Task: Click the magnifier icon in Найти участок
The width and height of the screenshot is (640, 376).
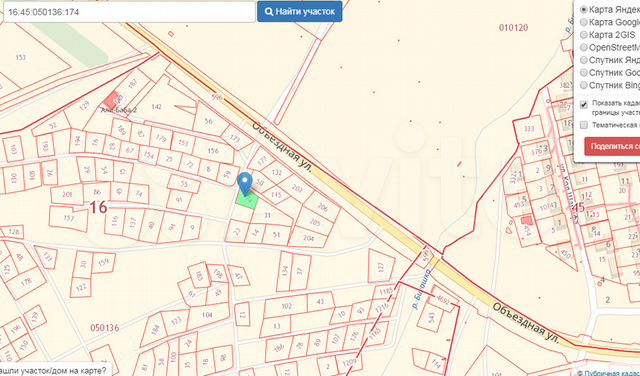Action: (x=269, y=11)
